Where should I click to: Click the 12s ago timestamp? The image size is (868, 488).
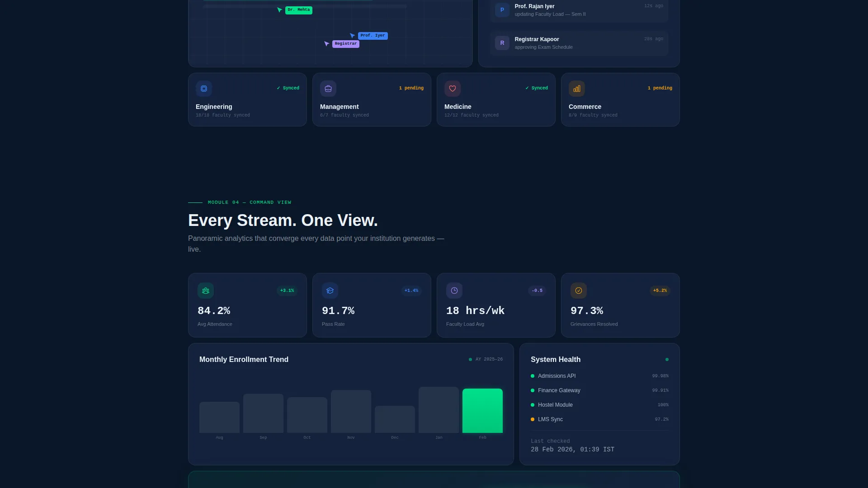(654, 6)
